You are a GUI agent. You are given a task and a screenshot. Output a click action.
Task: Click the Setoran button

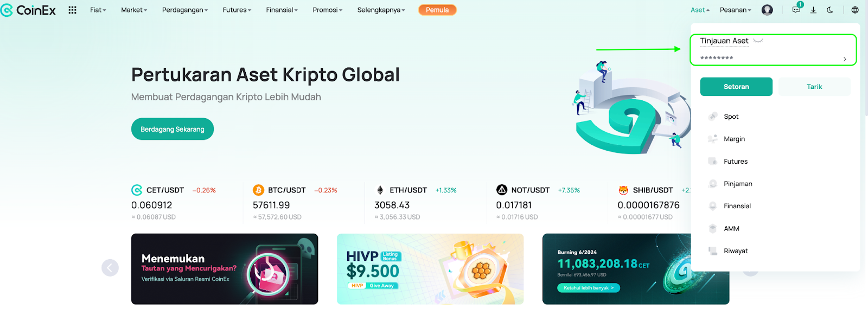click(x=736, y=87)
